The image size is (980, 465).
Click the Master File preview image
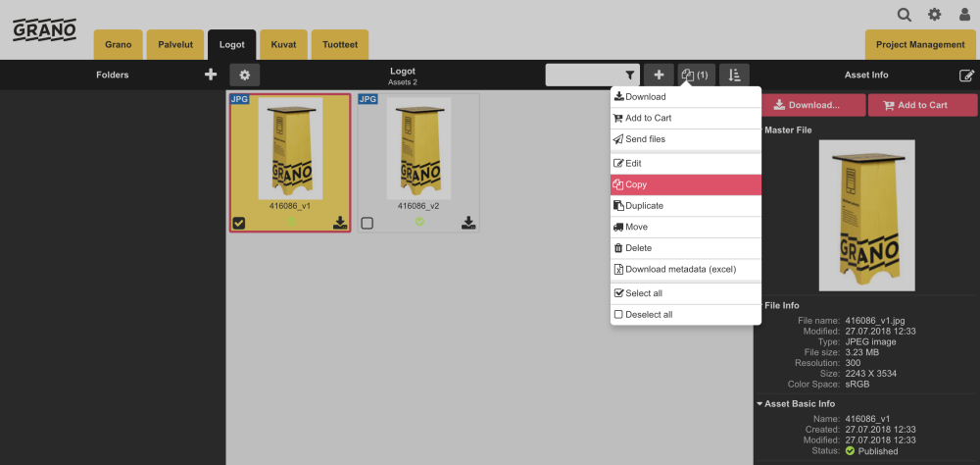point(867,215)
